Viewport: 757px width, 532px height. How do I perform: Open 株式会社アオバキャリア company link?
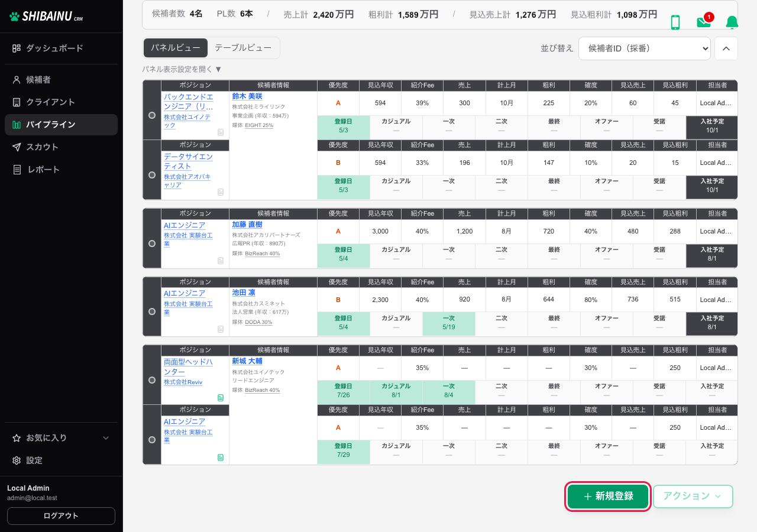tap(187, 181)
